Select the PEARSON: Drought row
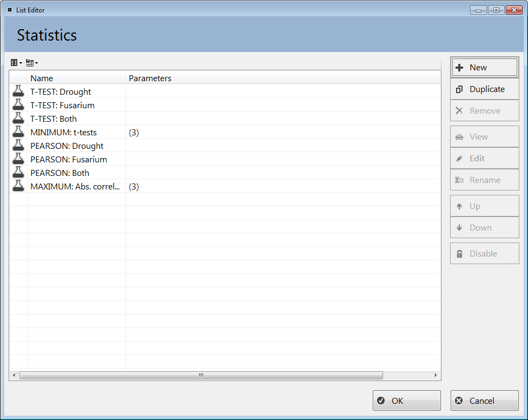Screen dimensions: 528x420 point(225,146)
